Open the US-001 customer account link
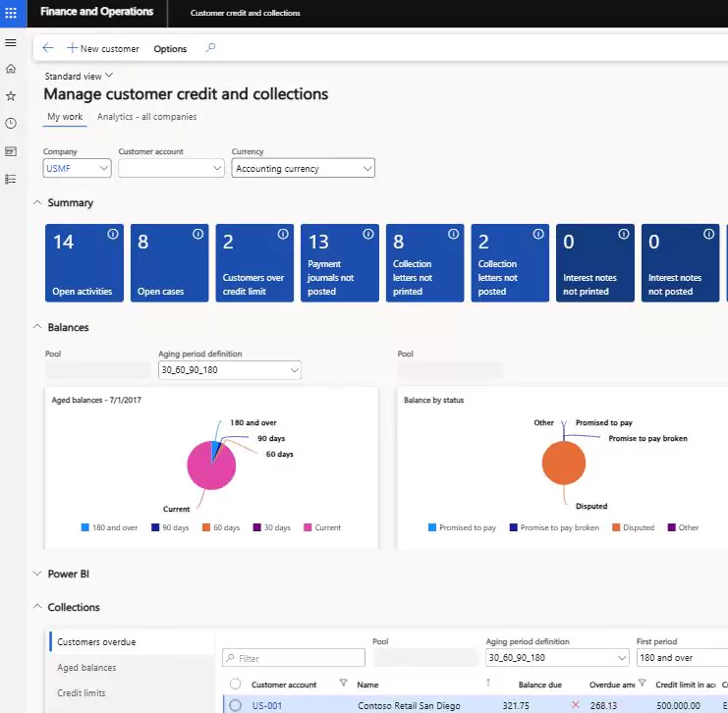Screen dimensions: 728x713 pos(267,705)
